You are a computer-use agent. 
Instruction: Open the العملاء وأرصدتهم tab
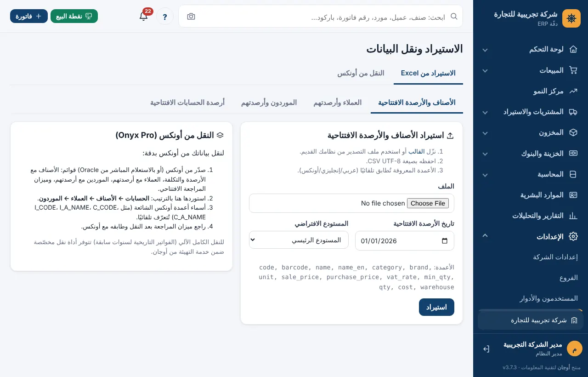coord(338,102)
